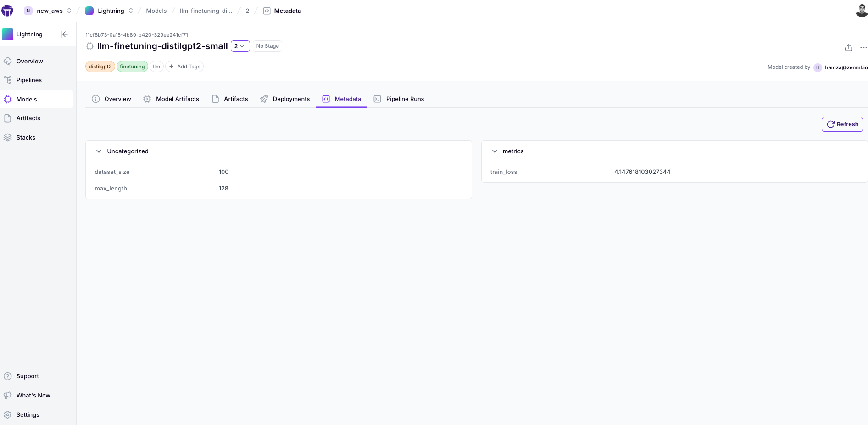Open the user avatar profile menu
This screenshot has height=425, width=868.
861,10
